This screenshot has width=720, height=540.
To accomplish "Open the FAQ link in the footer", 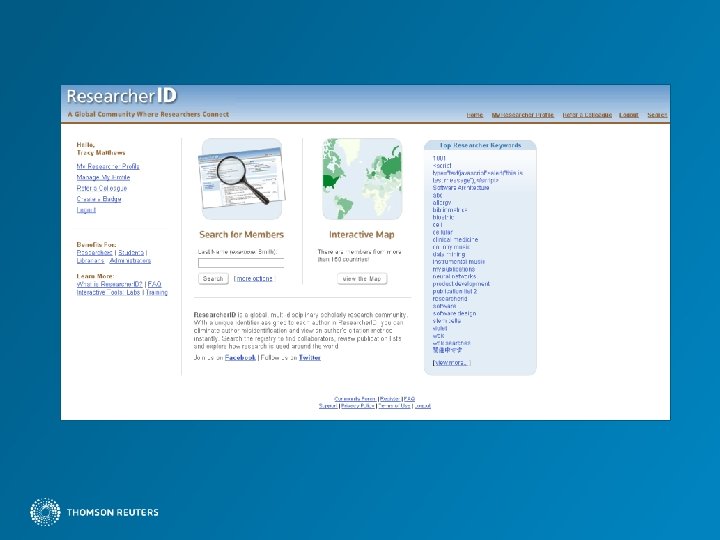I will pos(409,399).
